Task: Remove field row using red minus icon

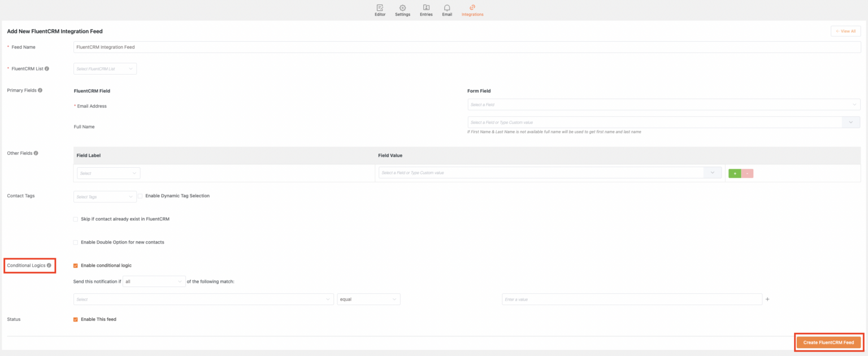Action: pos(747,173)
